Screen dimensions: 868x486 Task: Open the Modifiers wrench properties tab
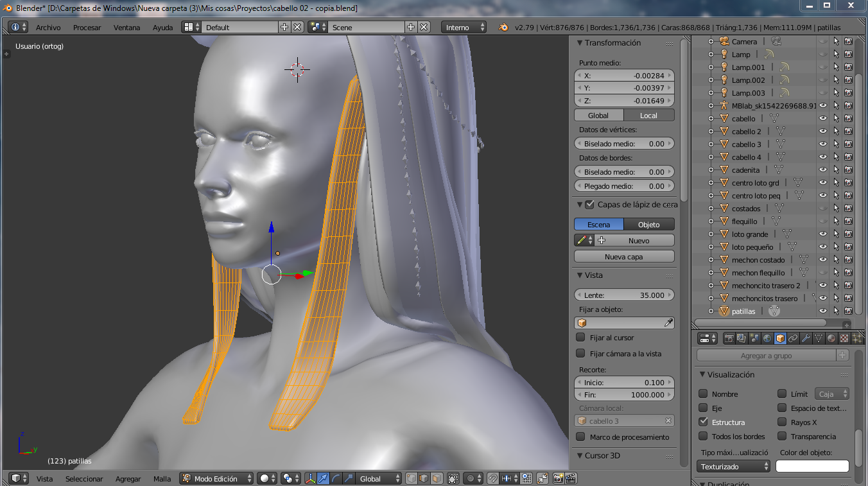pyautogui.click(x=806, y=338)
